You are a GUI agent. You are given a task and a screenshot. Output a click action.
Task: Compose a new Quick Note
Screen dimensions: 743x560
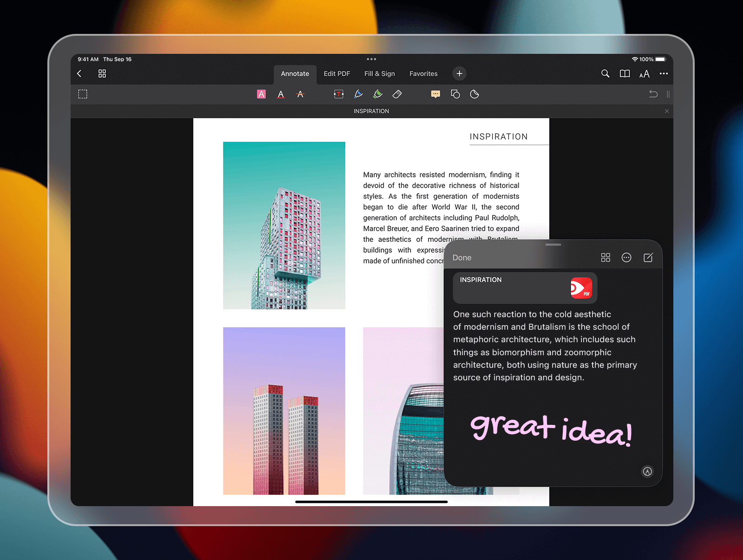[648, 257]
